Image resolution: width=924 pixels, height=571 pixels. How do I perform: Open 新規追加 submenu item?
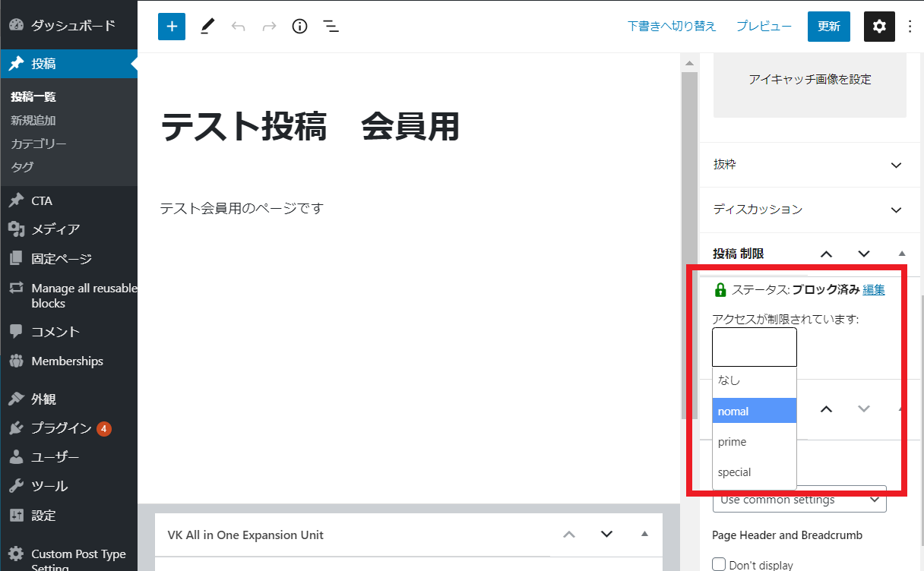(x=33, y=120)
